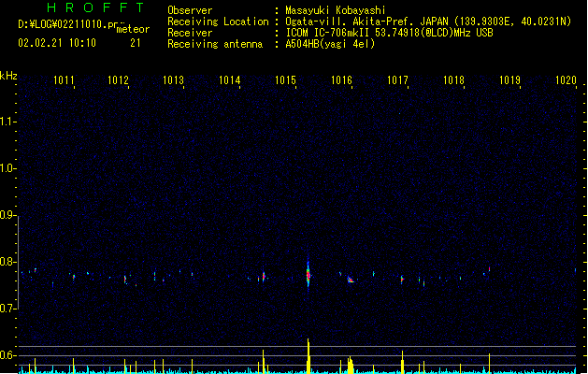Click the meteor label
This screenshot has height=374, width=588.
coord(133,29)
